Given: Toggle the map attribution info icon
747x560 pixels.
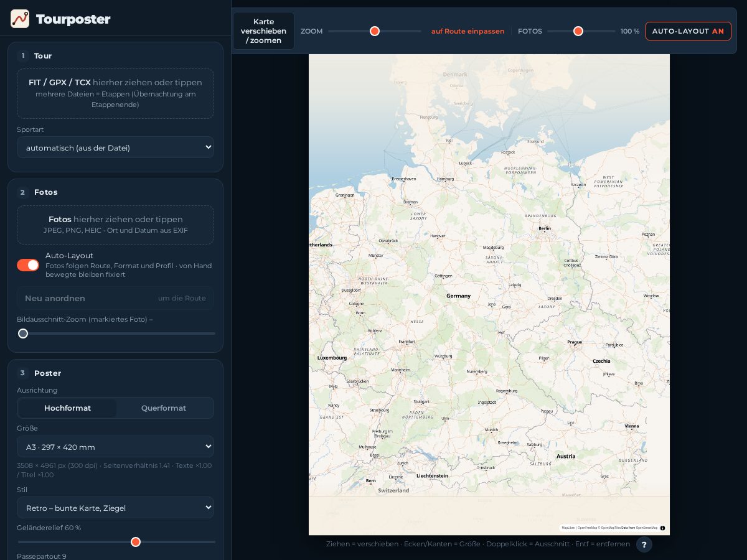Looking at the screenshot, I should [662, 528].
